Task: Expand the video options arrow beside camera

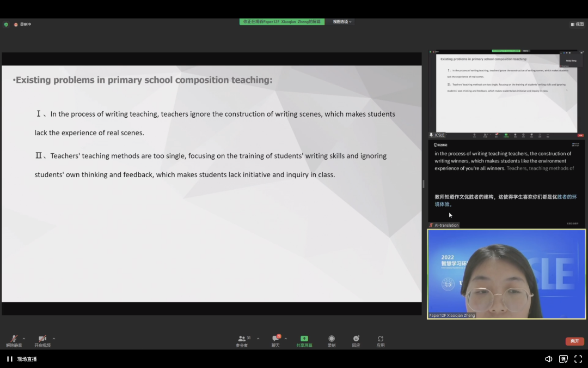Action: tap(54, 339)
